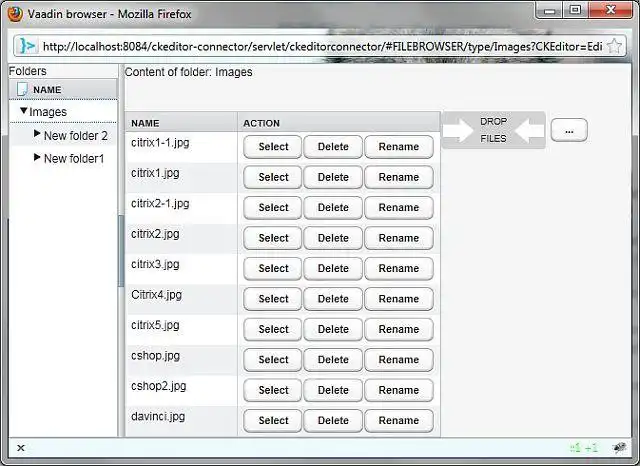Select davinci.jpg file
This screenshot has width=640, height=466.
click(273, 420)
